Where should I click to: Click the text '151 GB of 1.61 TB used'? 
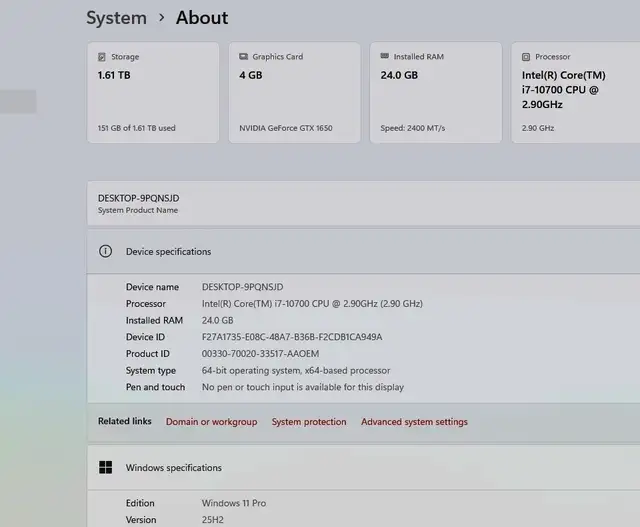136,128
